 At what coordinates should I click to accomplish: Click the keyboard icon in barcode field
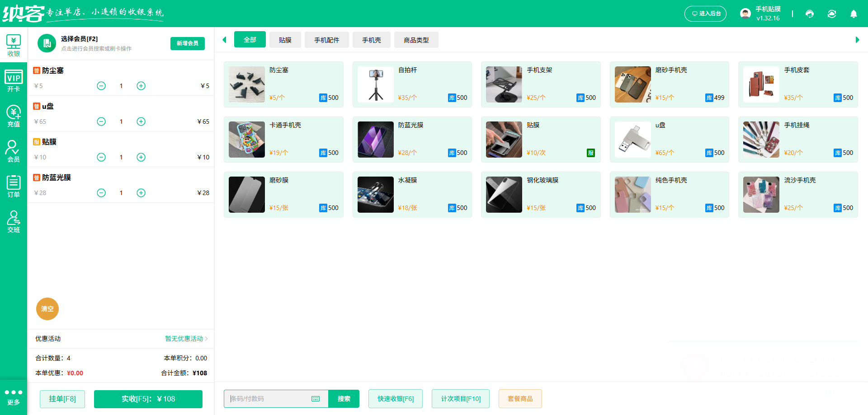point(315,399)
